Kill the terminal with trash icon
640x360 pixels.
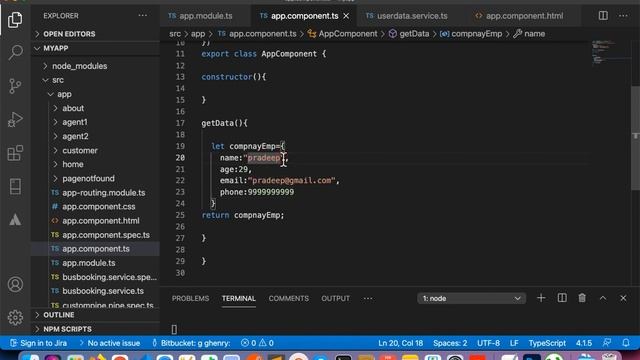point(582,298)
